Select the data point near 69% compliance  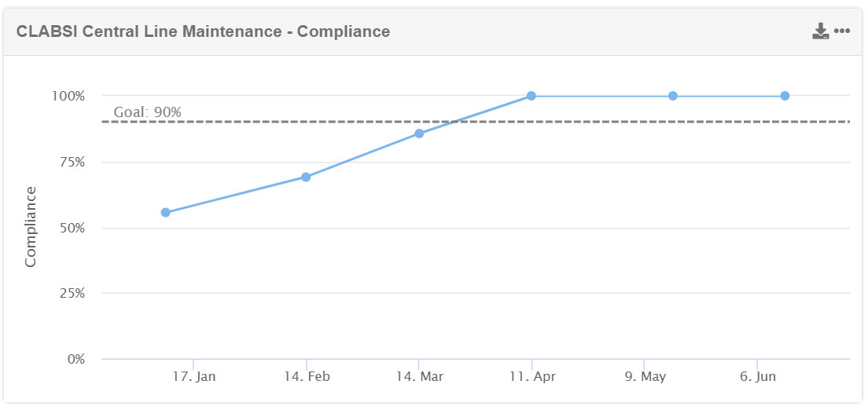306,177
